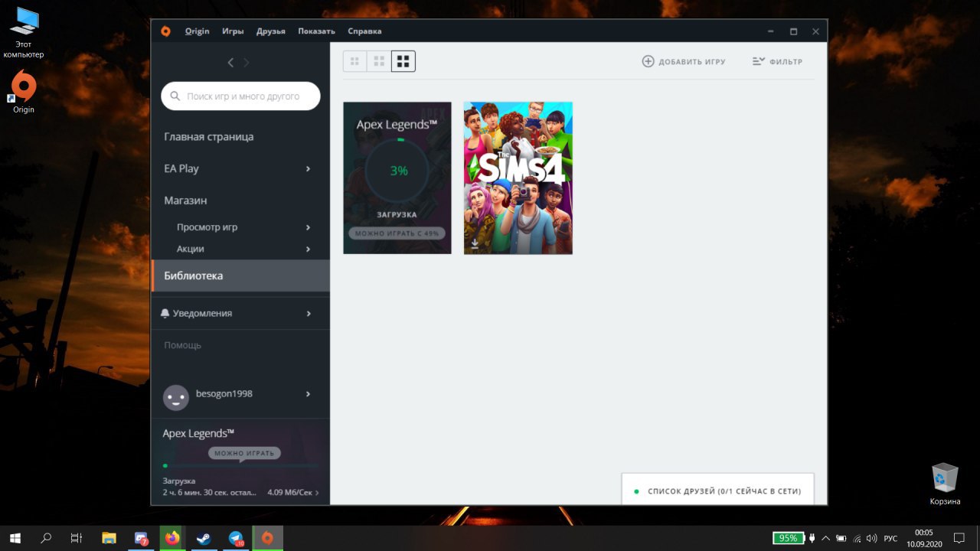Expand the Просмотр игр chevron
This screenshot has height=551, width=980.
pos(309,227)
